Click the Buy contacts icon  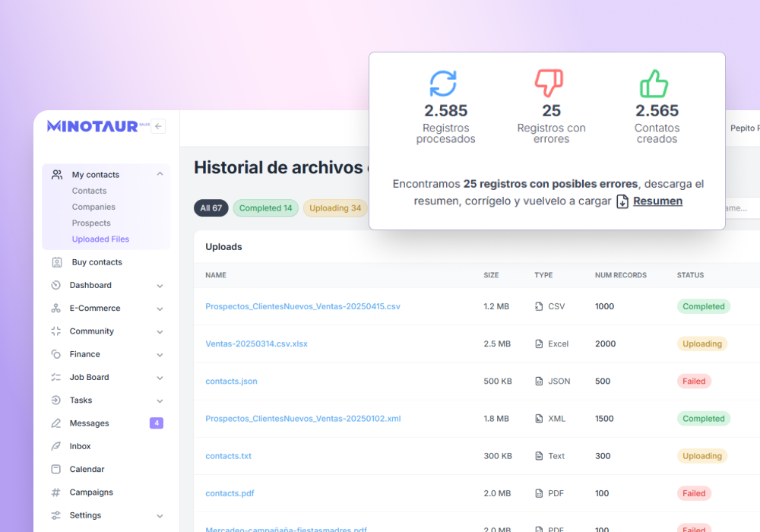pyautogui.click(x=57, y=262)
